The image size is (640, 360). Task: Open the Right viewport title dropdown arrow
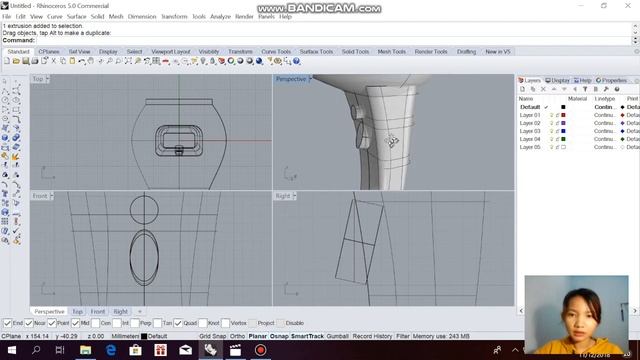pos(294,196)
